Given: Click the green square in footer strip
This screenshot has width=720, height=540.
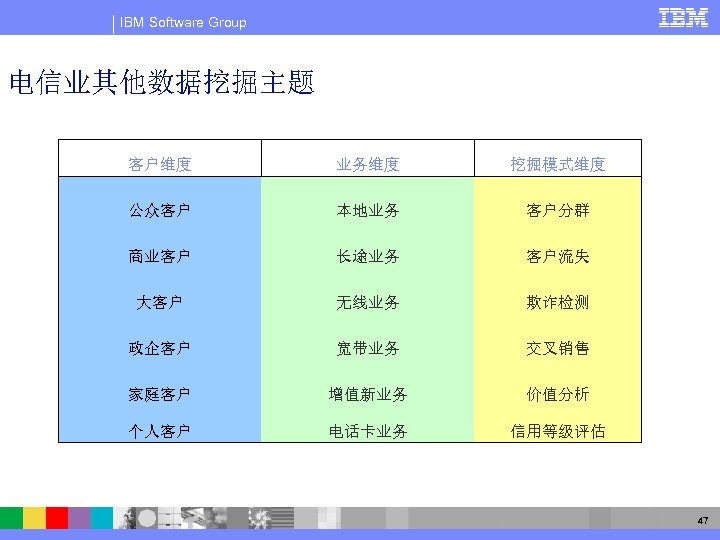Looking at the screenshot, I should 11,518.
